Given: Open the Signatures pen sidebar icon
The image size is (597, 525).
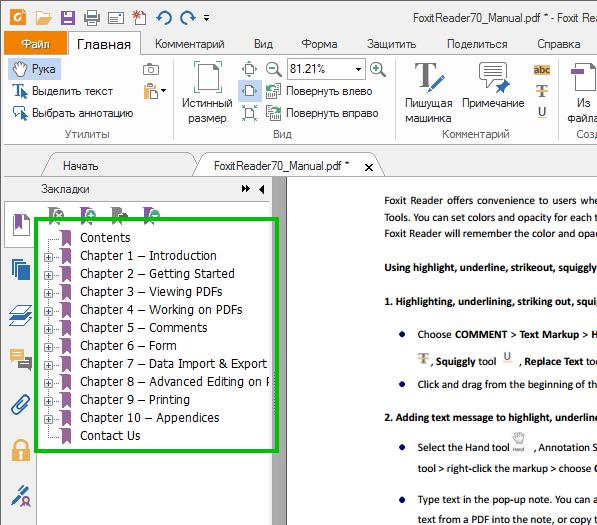Looking at the screenshot, I should (21, 495).
